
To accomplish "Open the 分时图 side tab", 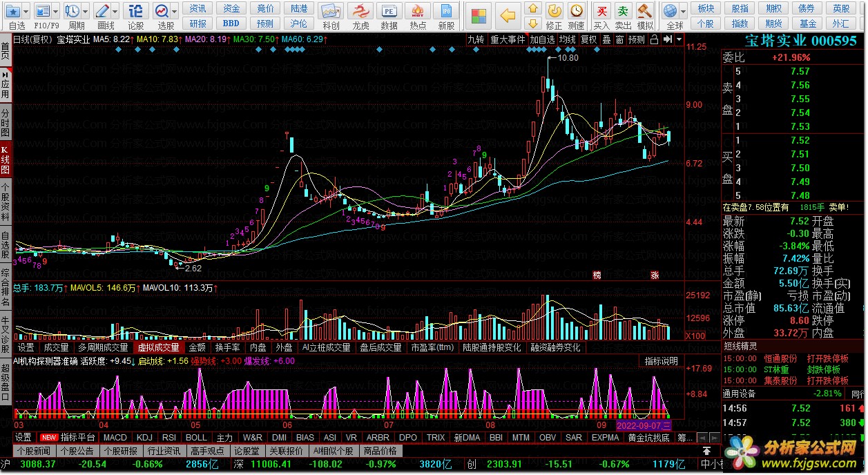I will (x=6, y=122).
